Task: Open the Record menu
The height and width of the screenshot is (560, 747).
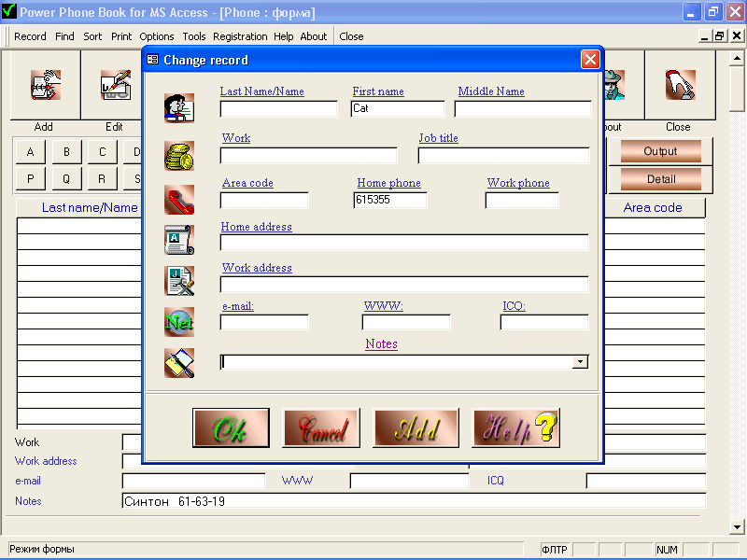Action: pos(29,36)
